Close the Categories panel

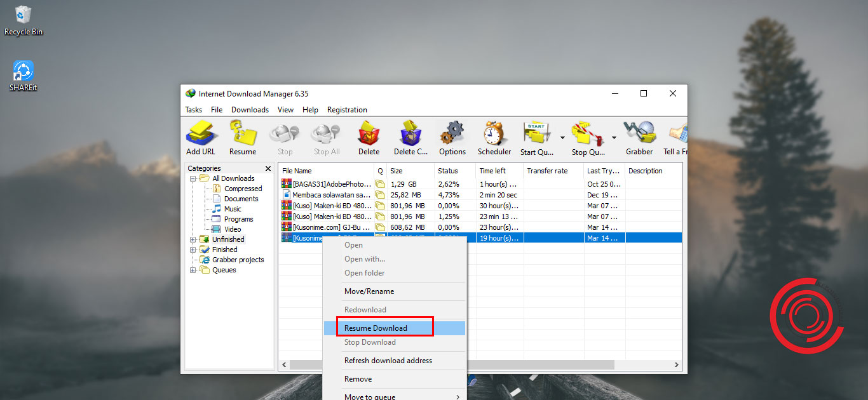pos(268,169)
